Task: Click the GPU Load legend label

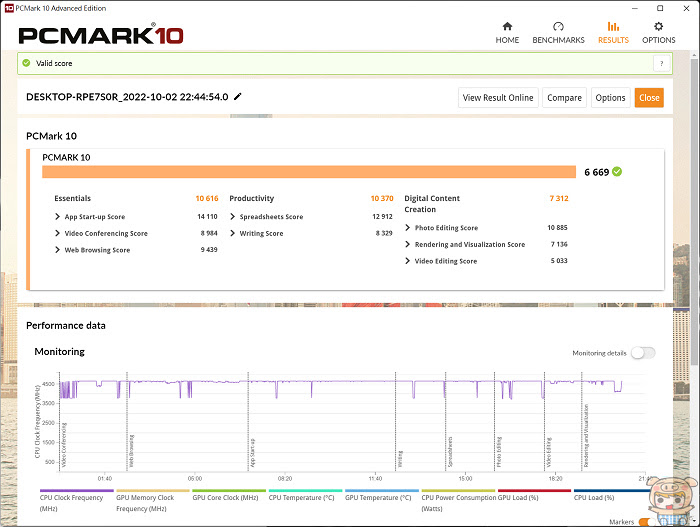Action: [x=518, y=498]
